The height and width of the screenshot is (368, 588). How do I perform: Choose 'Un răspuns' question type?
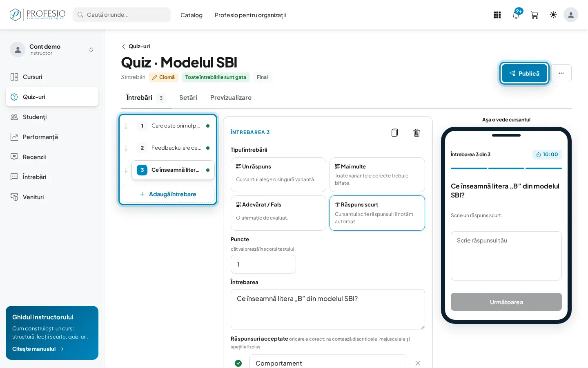click(x=278, y=175)
